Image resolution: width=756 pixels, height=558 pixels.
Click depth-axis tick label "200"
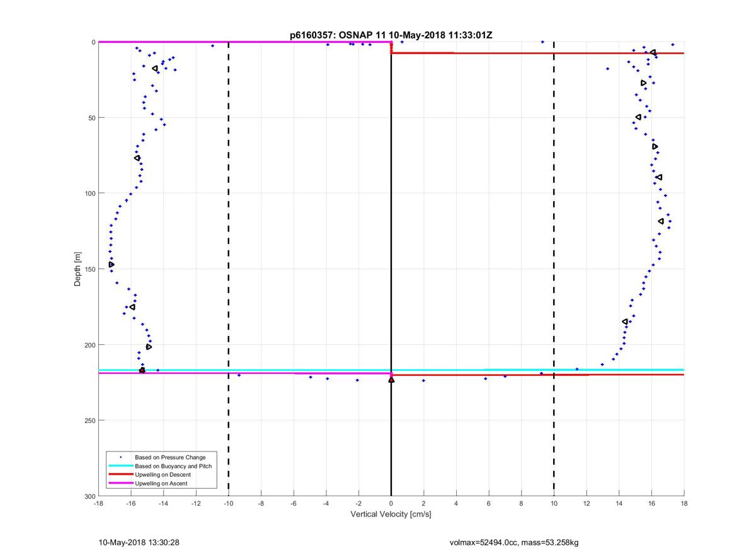(x=89, y=345)
